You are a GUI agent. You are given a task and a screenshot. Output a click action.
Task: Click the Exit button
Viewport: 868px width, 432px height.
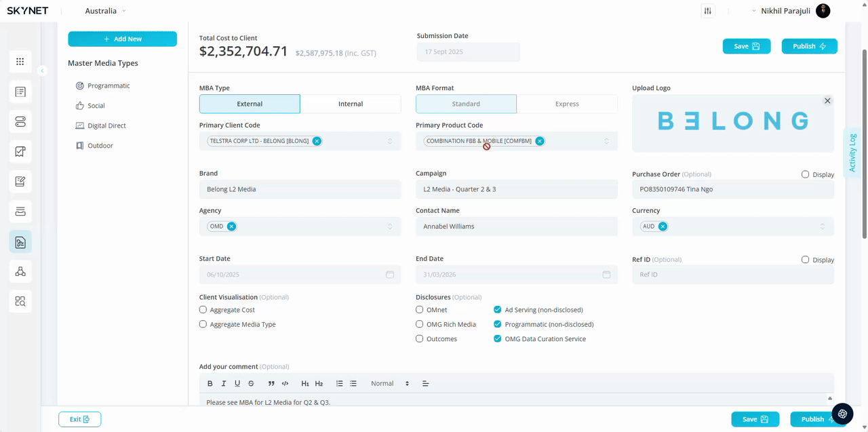tap(80, 419)
